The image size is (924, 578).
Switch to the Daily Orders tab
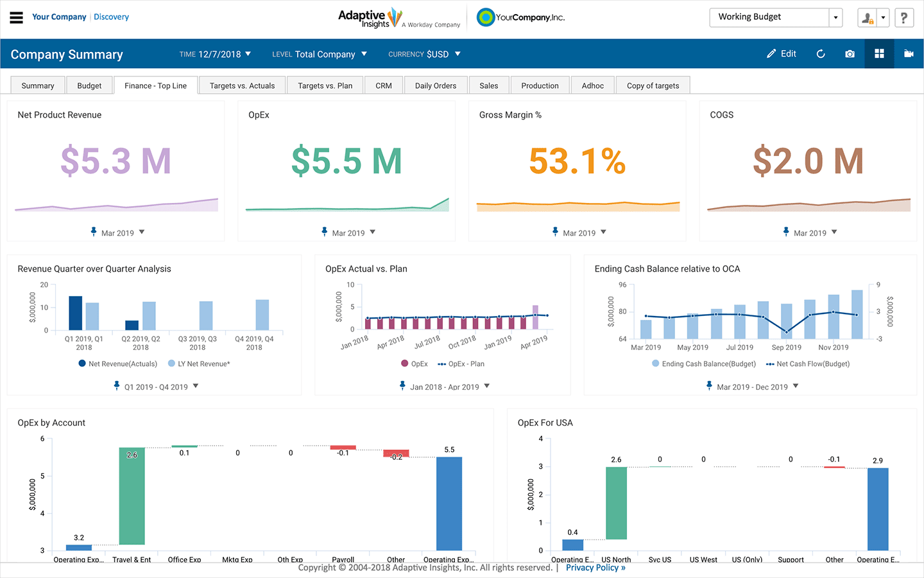436,85
